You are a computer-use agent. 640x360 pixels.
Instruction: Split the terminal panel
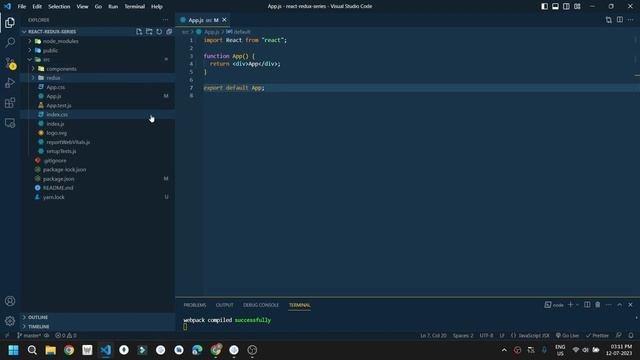click(587, 305)
